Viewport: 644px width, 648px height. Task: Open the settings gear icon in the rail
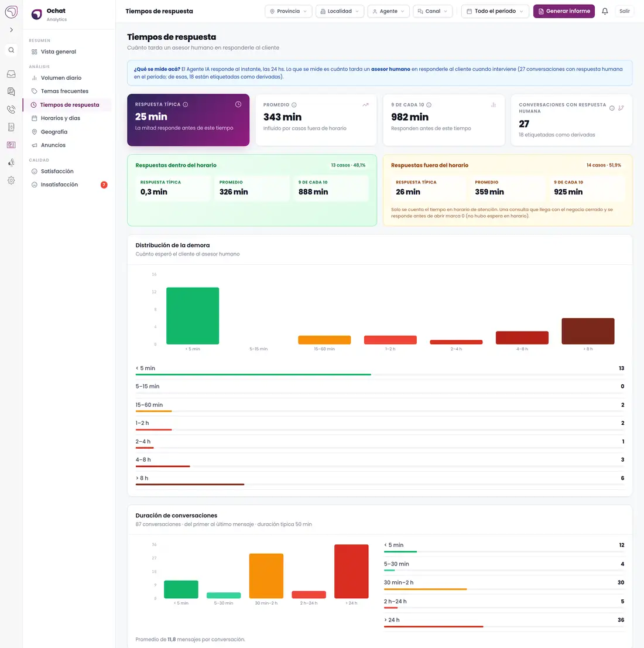tap(11, 180)
